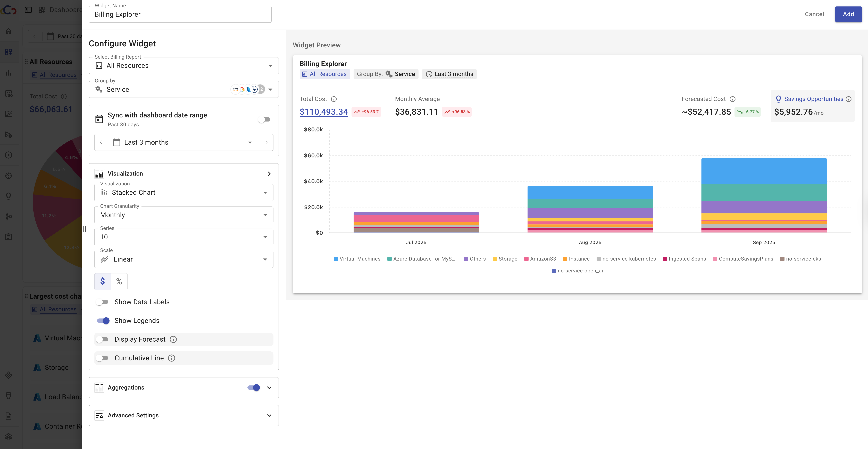
Task: Open Select Billing Report dropdown
Action: coord(184,66)
